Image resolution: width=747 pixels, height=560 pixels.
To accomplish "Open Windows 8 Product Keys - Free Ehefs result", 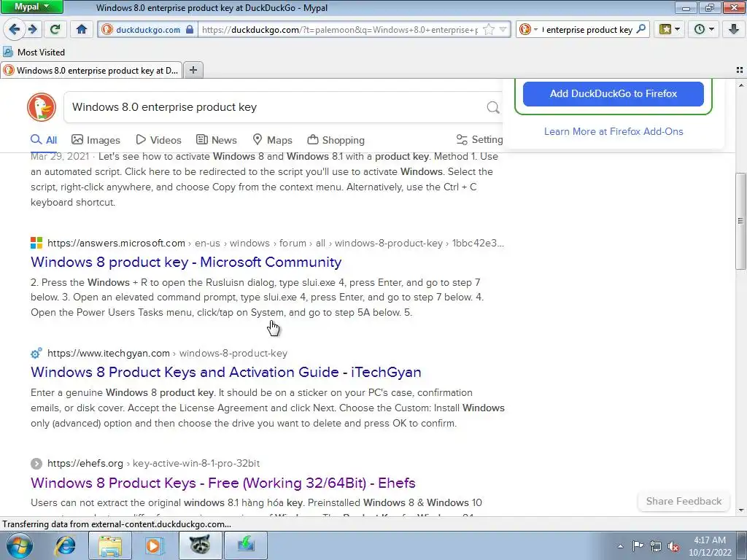I will click(223, 483).
